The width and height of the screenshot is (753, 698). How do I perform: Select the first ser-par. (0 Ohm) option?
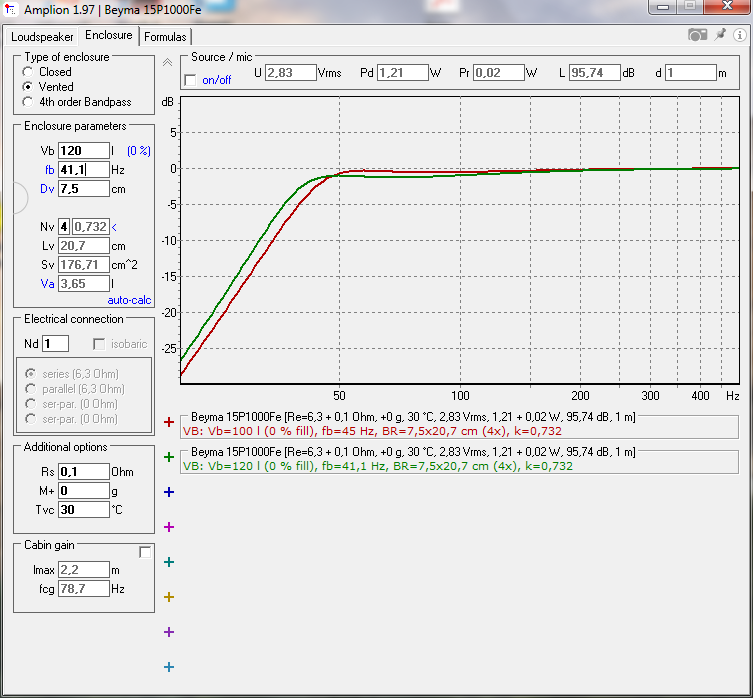(x=31, y=404)
